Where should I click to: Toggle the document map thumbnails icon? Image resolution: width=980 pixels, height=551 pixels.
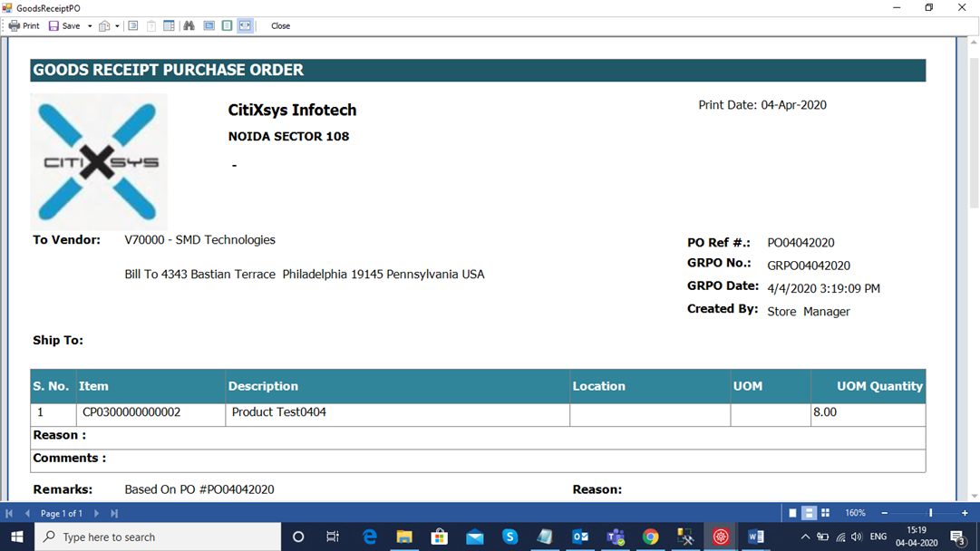point(169,25)
